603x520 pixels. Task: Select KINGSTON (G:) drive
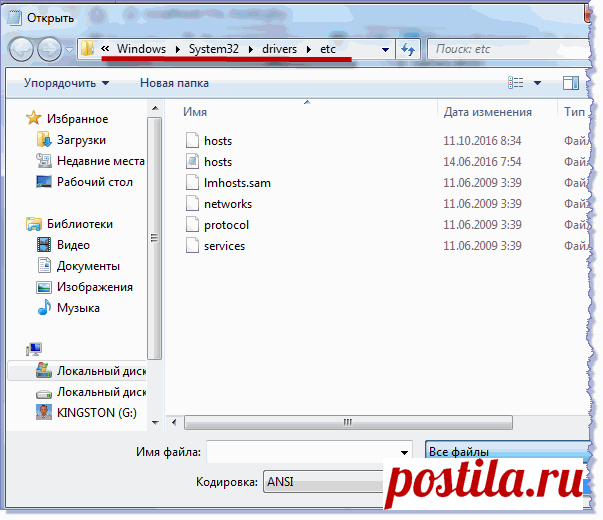(87, 413)
